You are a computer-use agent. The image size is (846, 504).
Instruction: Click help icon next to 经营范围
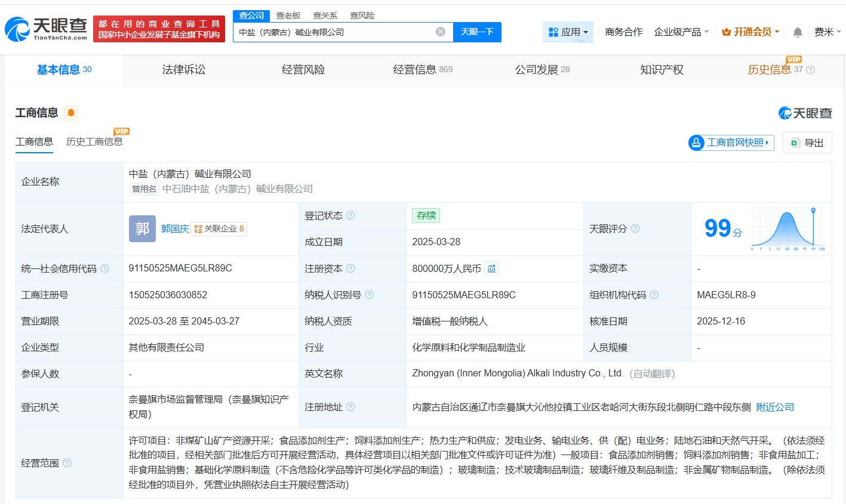point(67,463)
